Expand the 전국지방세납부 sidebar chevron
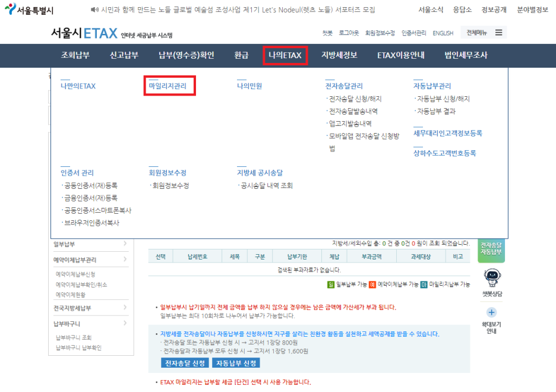The height and width of the screenshot is (392, 556). tap(125, 307)
